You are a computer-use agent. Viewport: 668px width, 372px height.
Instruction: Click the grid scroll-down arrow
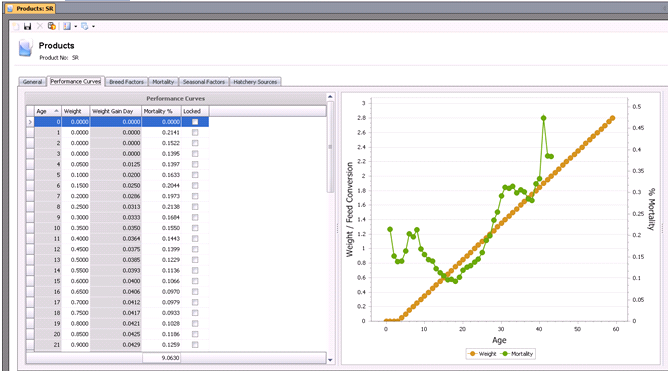coord(330,360)
